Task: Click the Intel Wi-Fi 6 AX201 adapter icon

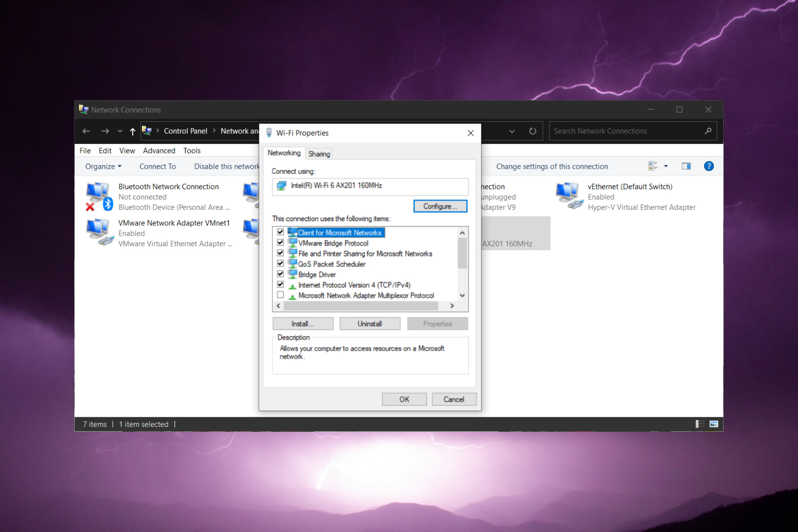Action: 281,186
